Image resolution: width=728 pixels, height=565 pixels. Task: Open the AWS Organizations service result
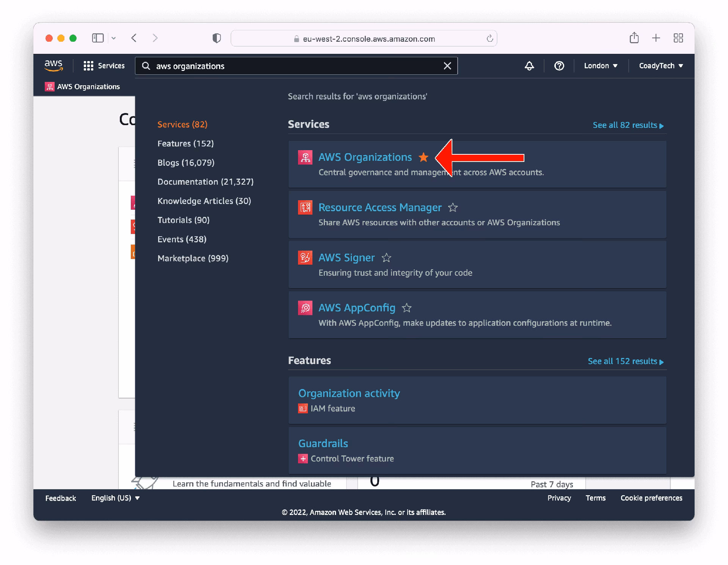click(x=365, y=157)
